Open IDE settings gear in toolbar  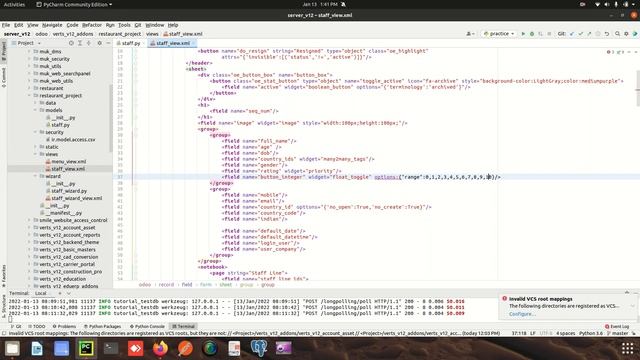[x=626, y=34]
